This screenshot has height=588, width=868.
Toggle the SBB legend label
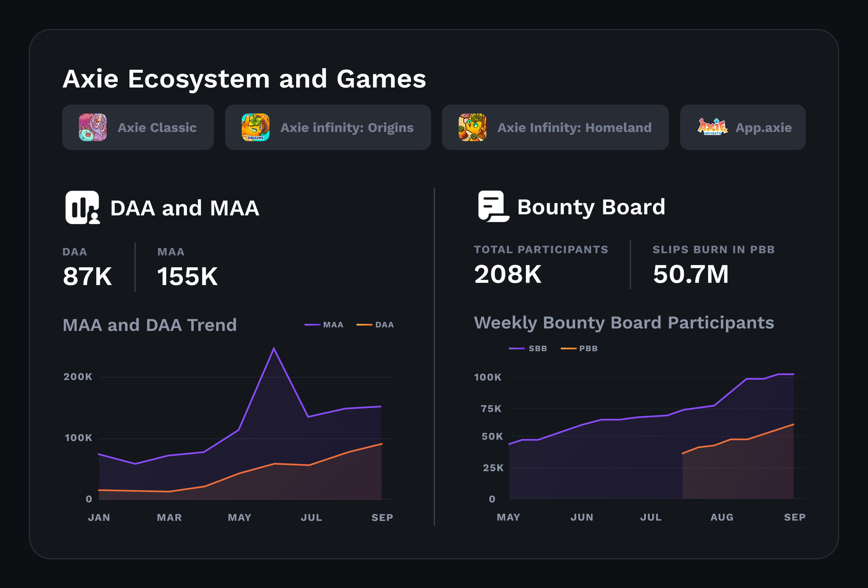[x=538, y=349]
